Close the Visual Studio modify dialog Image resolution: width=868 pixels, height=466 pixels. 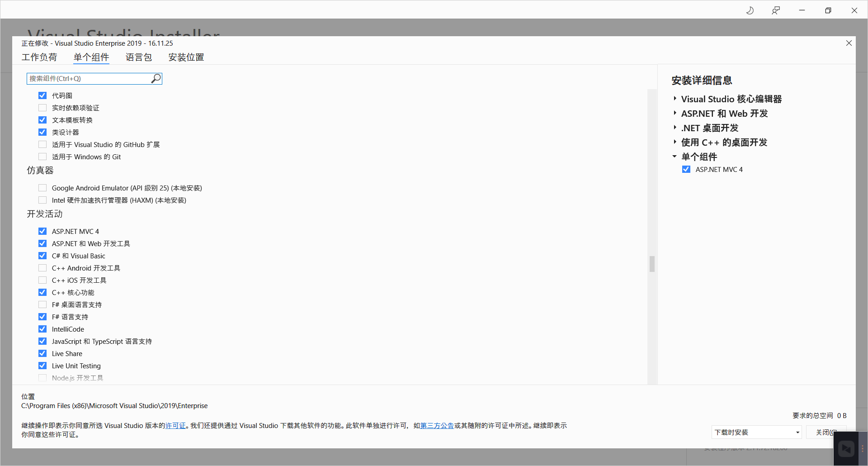click(849, 43)
